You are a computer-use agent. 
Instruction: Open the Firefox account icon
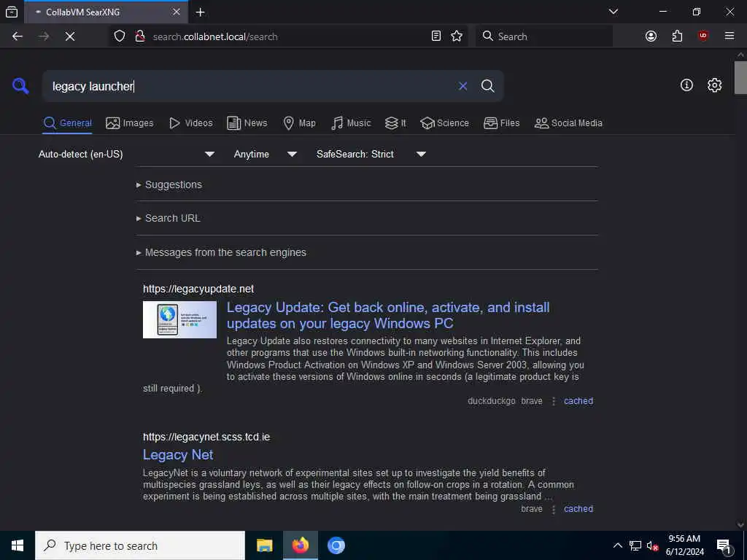point(651,36)
